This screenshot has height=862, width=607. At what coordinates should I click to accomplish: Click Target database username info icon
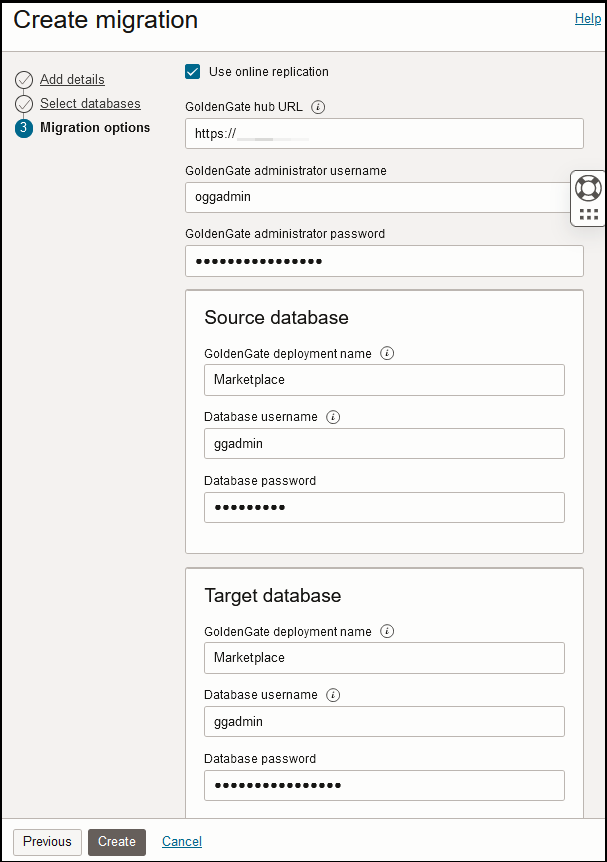334,695
